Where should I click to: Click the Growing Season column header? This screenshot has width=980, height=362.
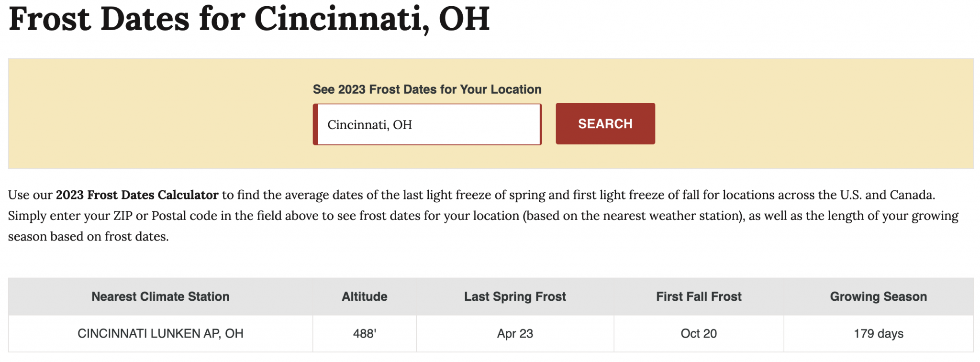(x=879, y=296)
